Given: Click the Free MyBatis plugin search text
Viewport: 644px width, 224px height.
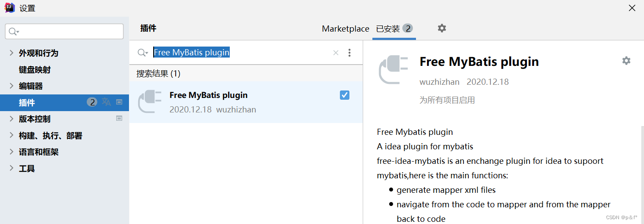Looking at the screenshot, I should coord(191,53).
